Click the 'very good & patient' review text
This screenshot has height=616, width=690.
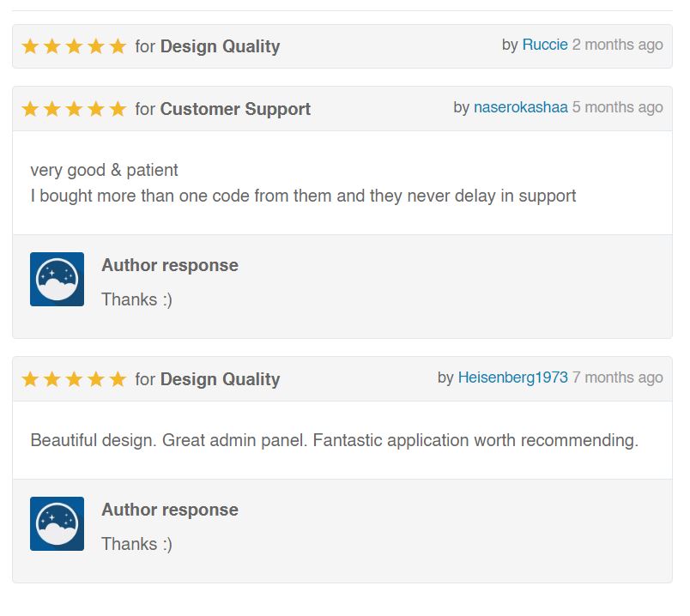point(105,170)
